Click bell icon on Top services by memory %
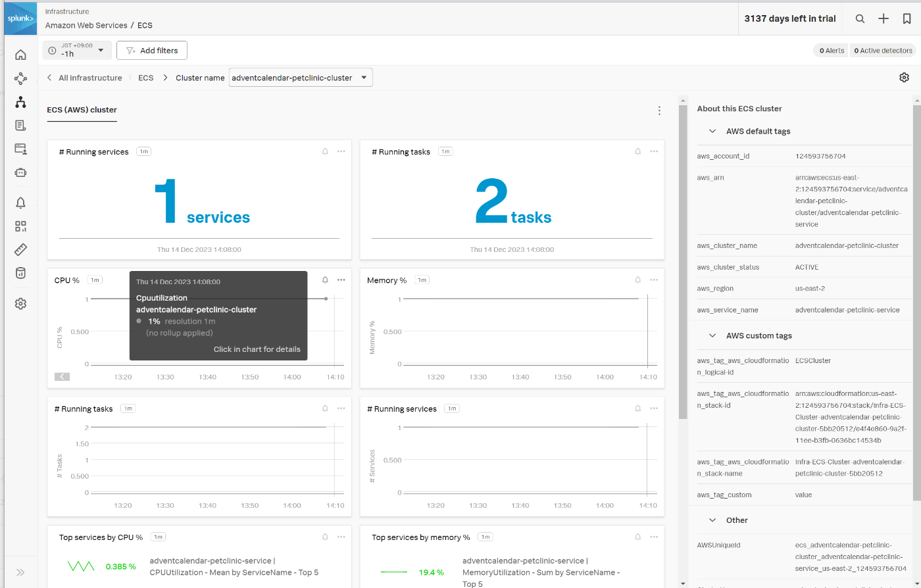Viewport: 921px width, 588px height. pyautogui.click(x=637, y=537)
